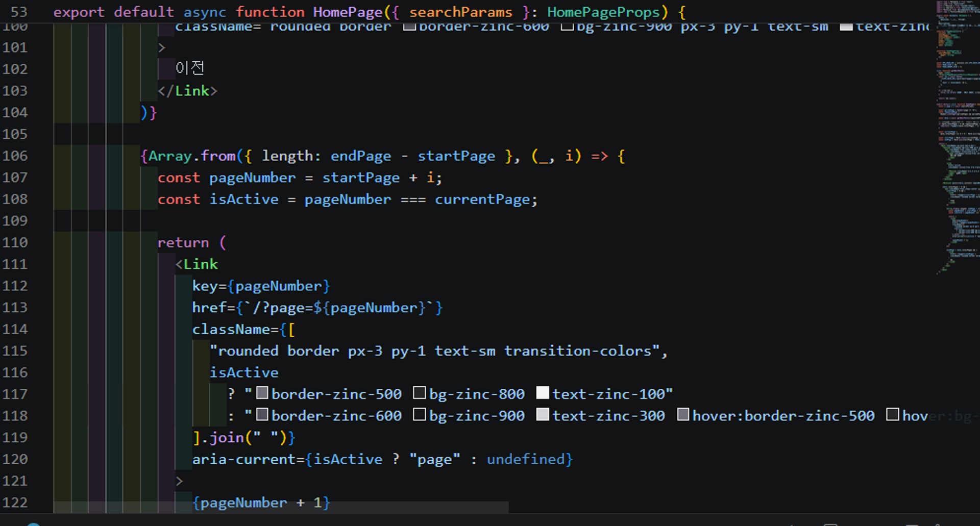Click the "page" string on line 120

click(x=434, y=459)
